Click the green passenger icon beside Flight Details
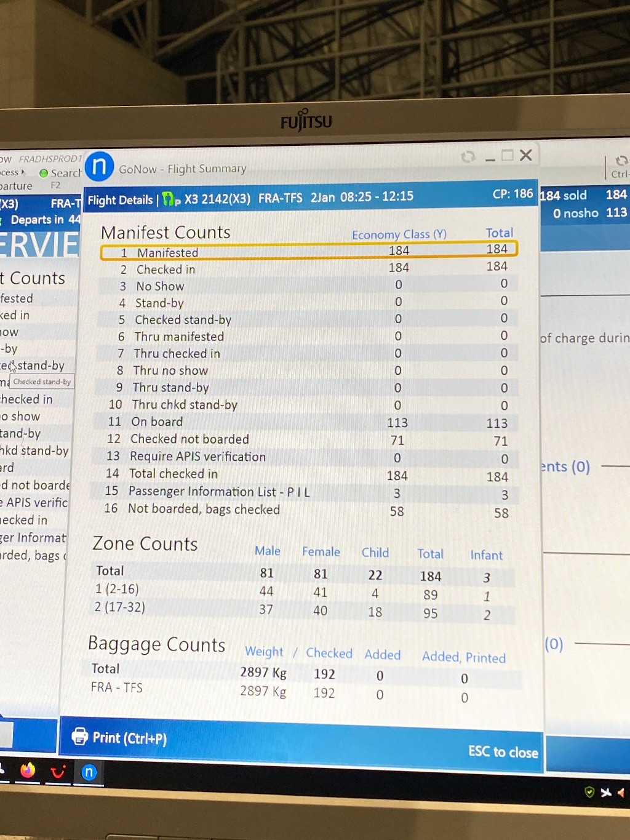This screenshot has width=630, height=840. [171, 199]
